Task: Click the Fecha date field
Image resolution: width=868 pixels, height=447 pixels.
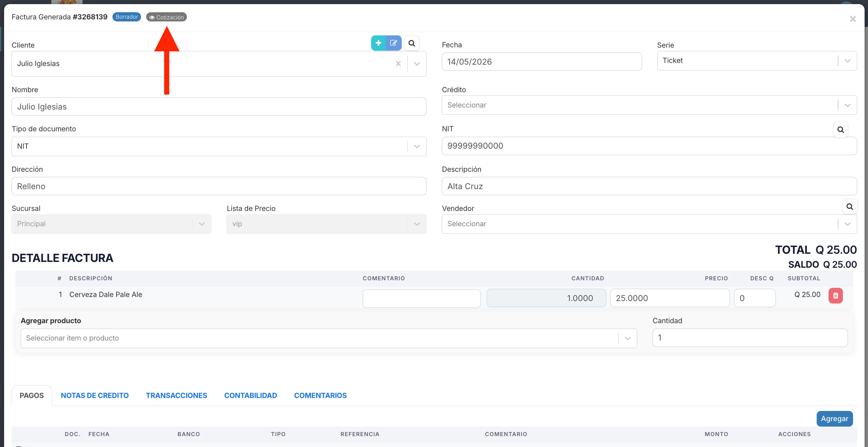Action: [542, 62]
